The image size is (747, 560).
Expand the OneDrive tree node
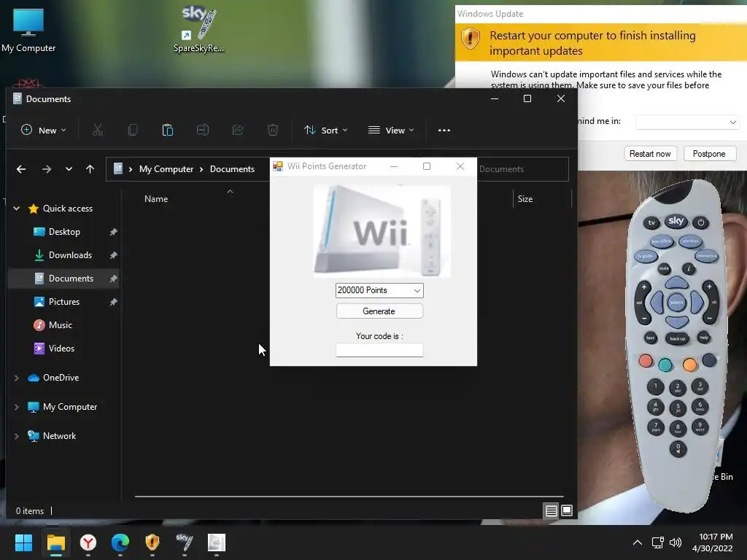[17, 378]
